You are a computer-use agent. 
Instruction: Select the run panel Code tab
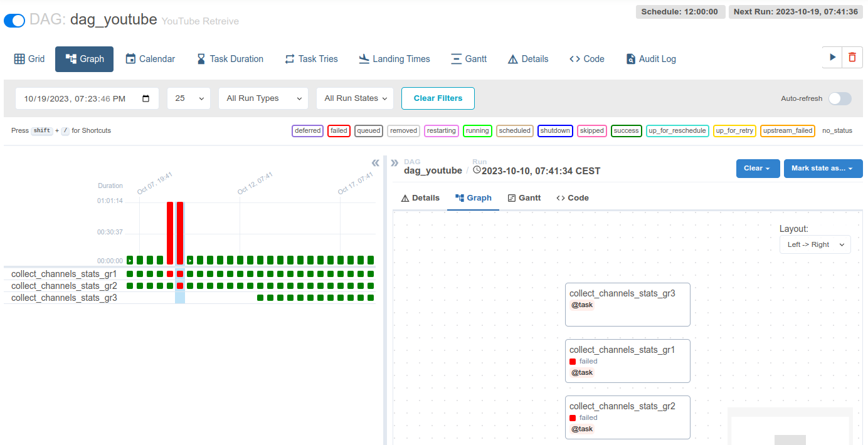tap(573, 198)
